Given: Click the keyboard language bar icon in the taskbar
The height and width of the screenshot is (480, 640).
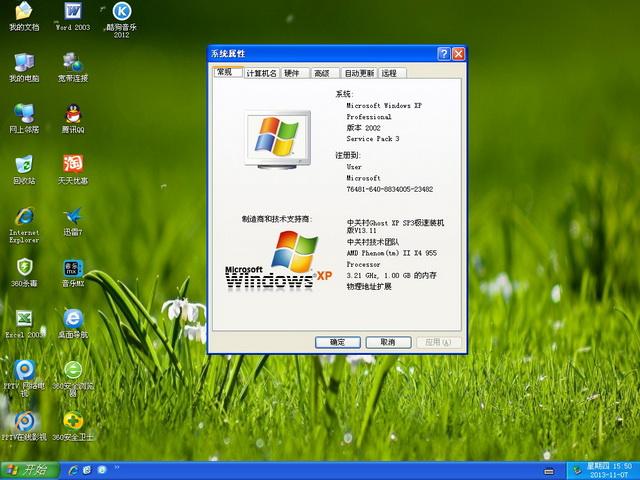Looking at the screenshot, I should click(549, 471).
